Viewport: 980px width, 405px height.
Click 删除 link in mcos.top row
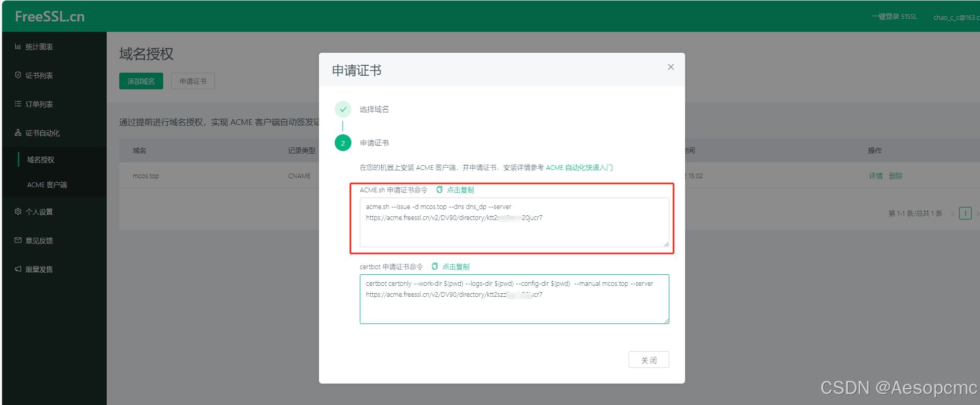coord(896,176)
